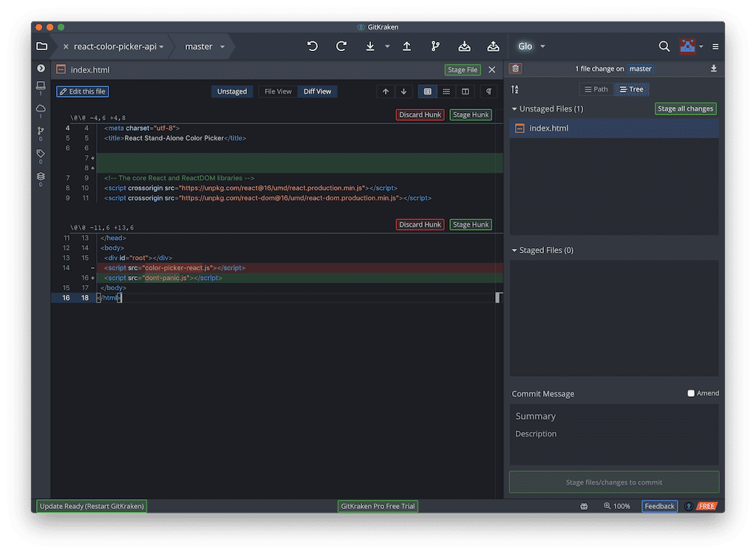
Task: Switch file list to Path view
Action: tap(596, 89)
